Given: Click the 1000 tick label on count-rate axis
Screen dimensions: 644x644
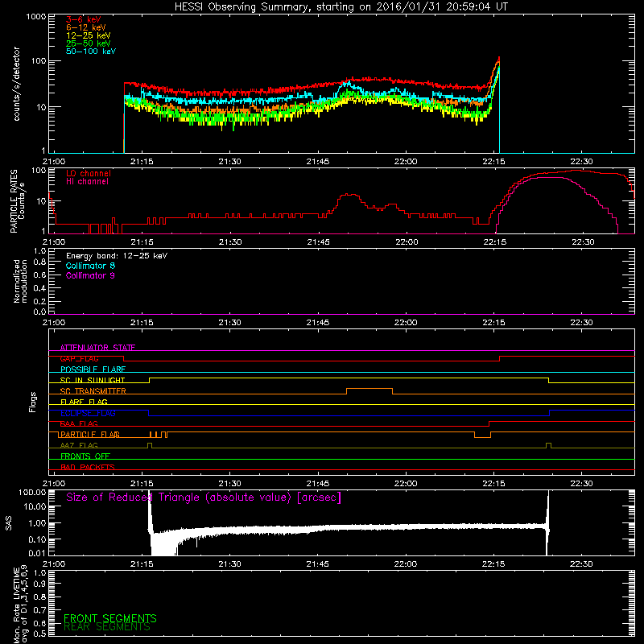Looking at the screenshot, I should point(35,17).
